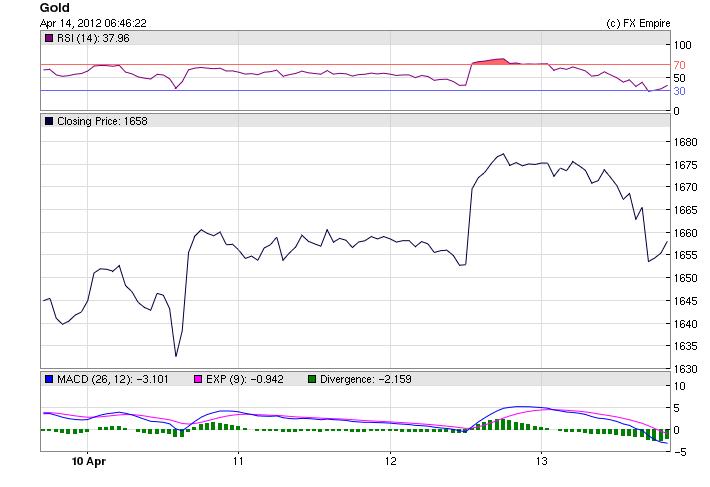Click the '1640' price axis label

pyautogui.click(x=686, y=324)
